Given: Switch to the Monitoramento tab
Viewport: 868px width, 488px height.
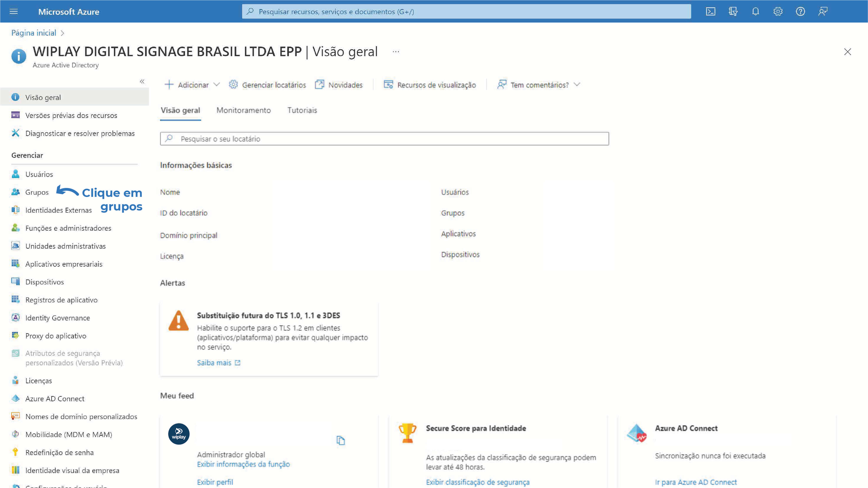Looking at the screenshot, I should (243, 110).
